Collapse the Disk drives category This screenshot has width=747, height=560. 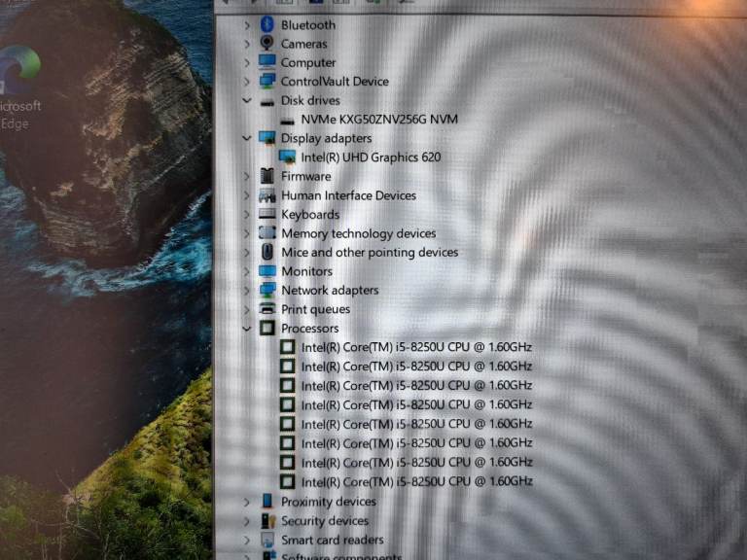click(247, 100)
